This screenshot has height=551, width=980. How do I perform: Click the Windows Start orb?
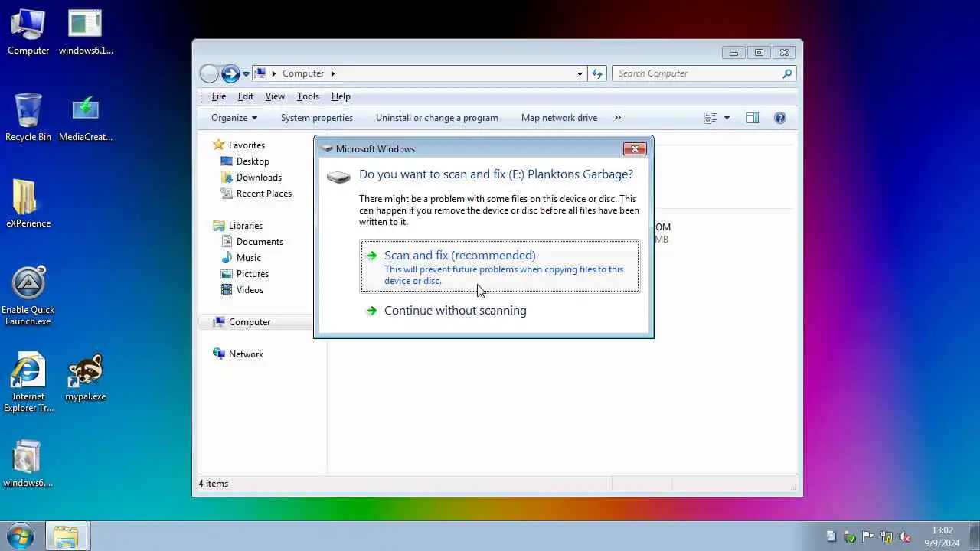(20, 536)
